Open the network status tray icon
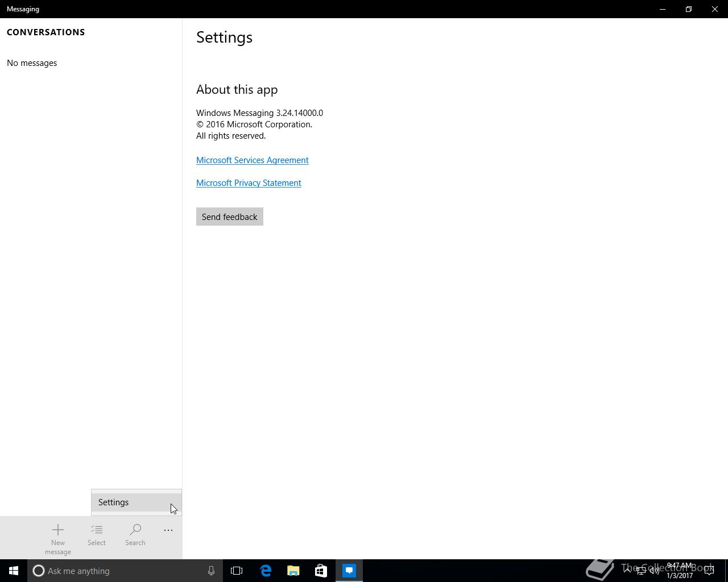 (641, 571)
